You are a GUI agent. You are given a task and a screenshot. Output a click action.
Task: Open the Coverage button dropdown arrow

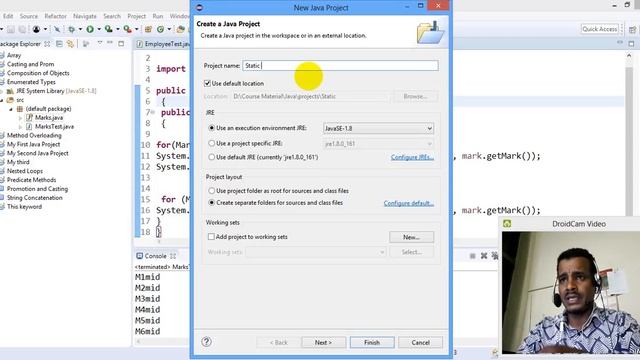[118, 29]
